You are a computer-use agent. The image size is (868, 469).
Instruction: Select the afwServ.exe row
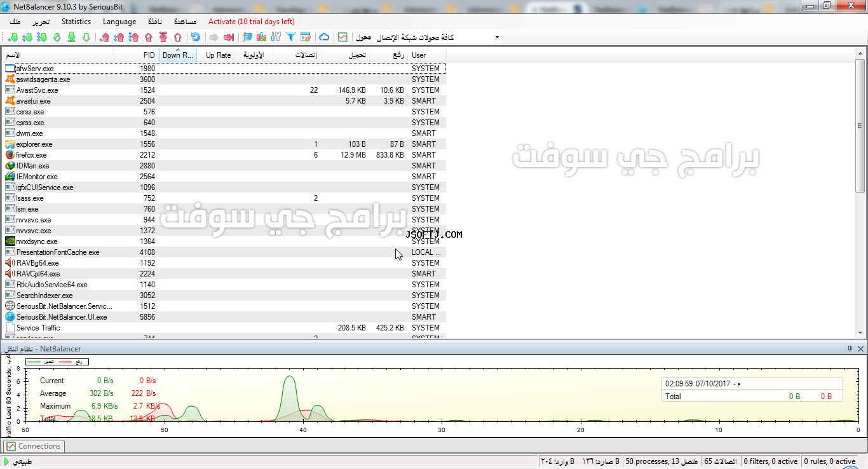click(x=224, y=68)
